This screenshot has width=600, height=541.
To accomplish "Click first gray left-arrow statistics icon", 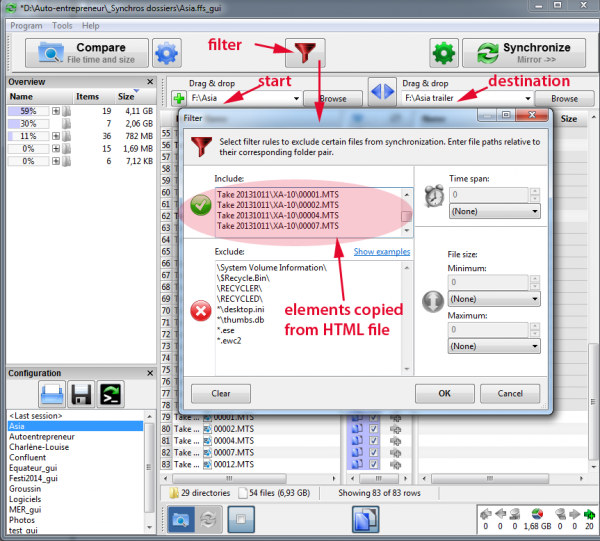I will (486, 514).
